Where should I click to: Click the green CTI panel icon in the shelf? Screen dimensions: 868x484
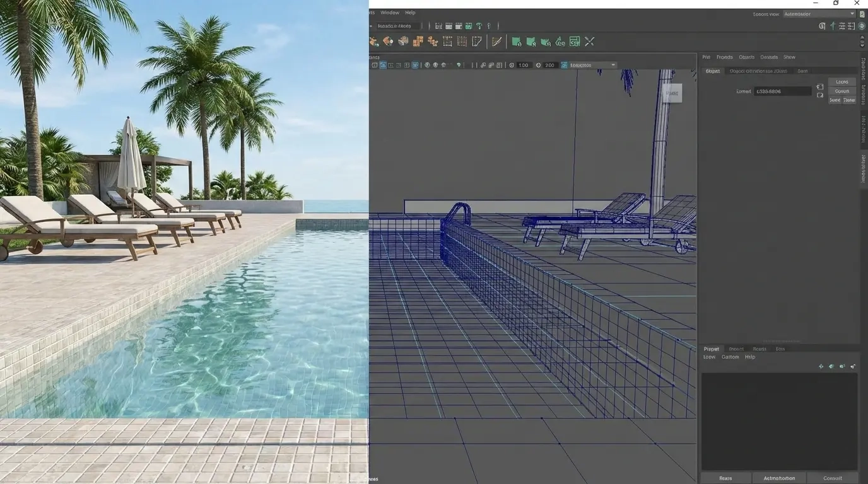(x=574, y=42)
